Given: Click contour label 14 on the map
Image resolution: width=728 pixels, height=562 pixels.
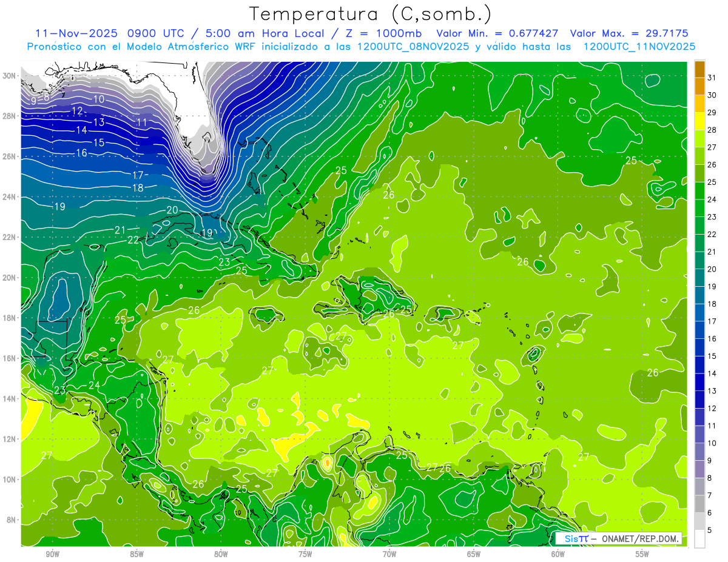Looking at the screenshot, I should [81, 130].
